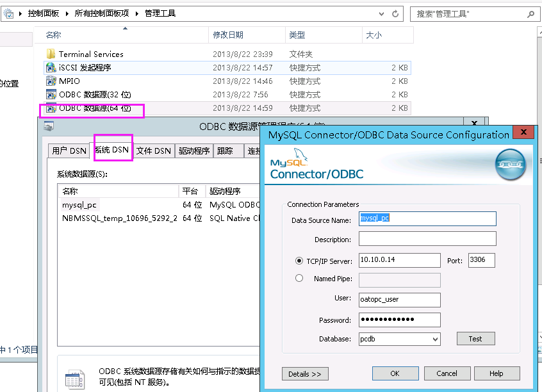Click the 搜索"管理工具" search box
This screenshot has height=392, width=542.
pos(474,14)
